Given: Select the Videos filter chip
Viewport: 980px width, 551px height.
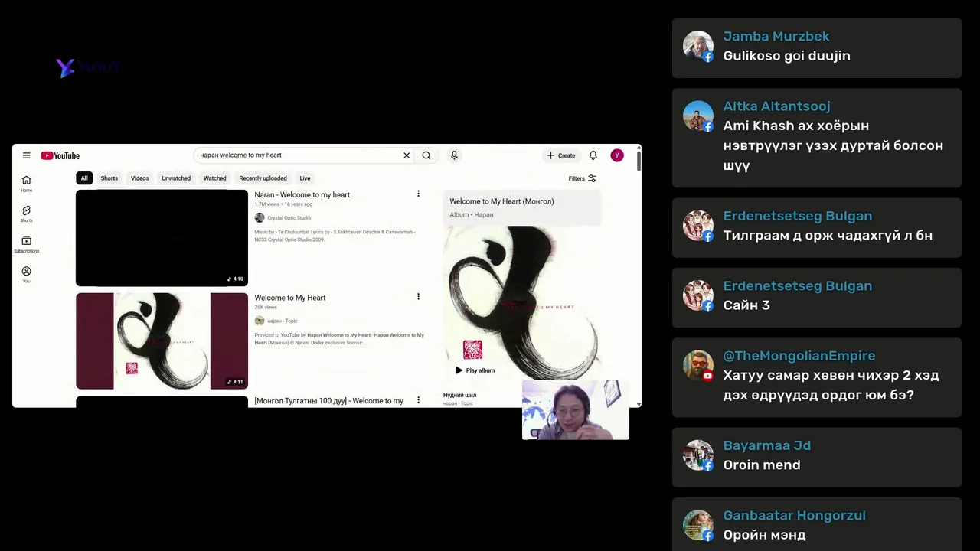Looking at the screenshot, I should (x=139, y=178).
